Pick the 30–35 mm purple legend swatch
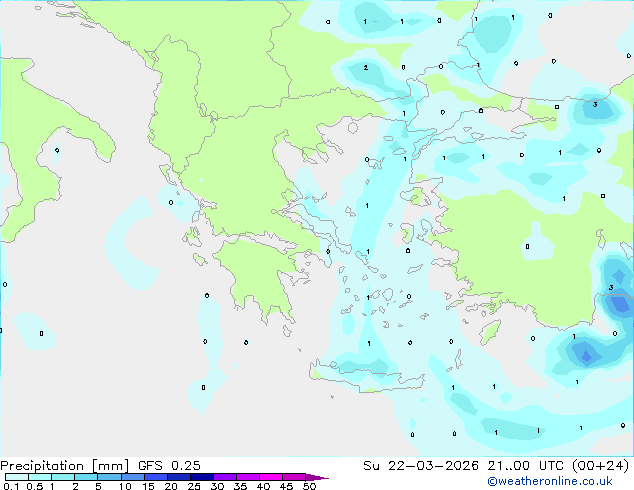 [225, 477]
